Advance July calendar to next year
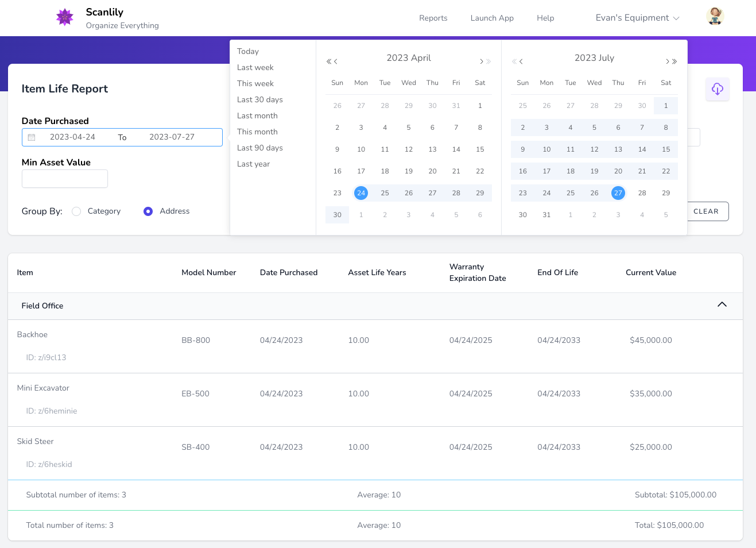Image resolution: width=756 pixels, height=548 pixels. click(675, 61)
